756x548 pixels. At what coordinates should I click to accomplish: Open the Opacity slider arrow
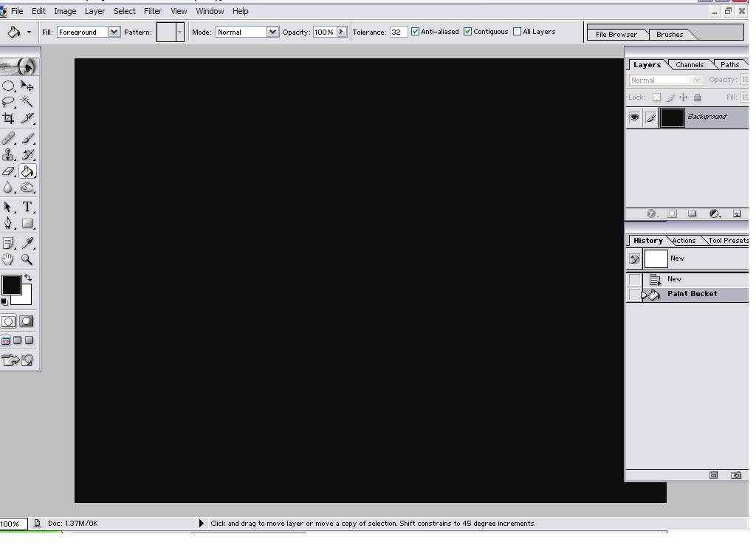(x=342, y=32)
